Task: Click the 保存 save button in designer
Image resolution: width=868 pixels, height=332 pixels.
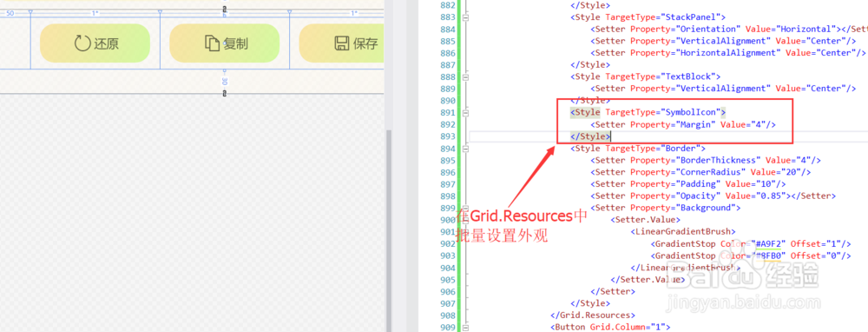Action: point(341,43)
